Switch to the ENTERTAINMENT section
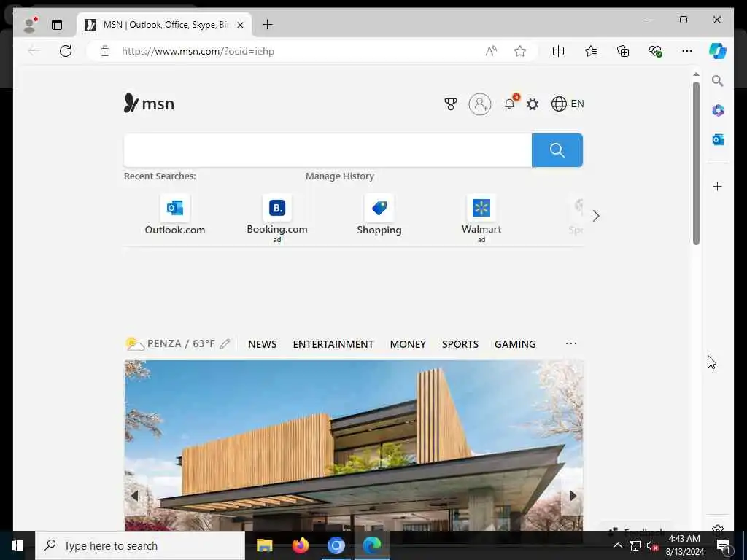 tap(333, 344)
